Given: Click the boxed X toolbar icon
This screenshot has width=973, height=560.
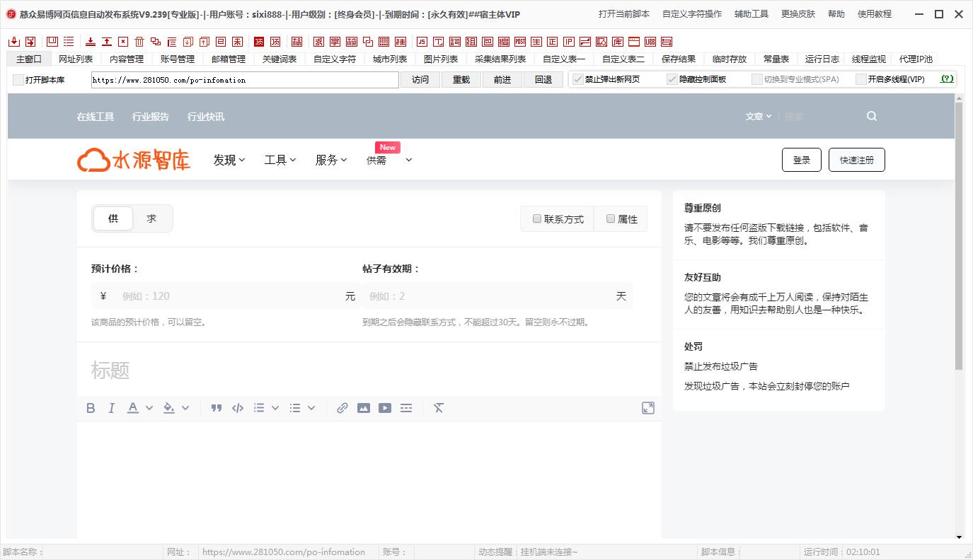Looking at the screenshot, I should (123, 42).
